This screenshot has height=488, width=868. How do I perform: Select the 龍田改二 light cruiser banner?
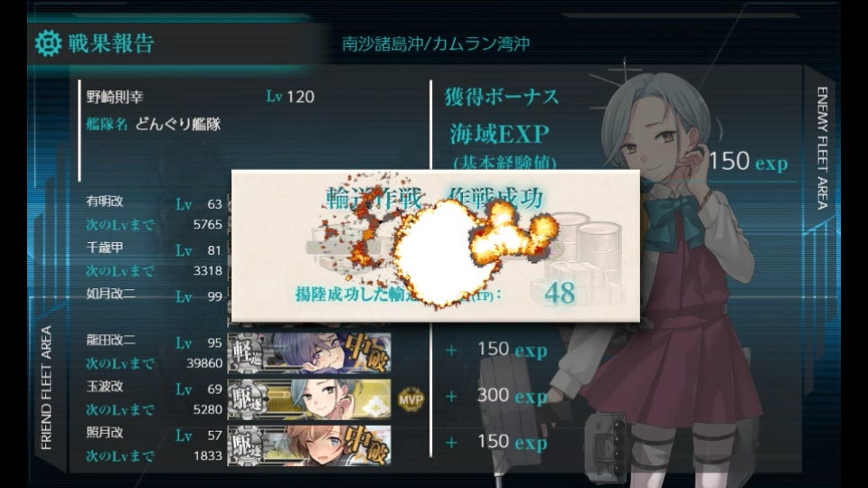[x=309, y=353]
